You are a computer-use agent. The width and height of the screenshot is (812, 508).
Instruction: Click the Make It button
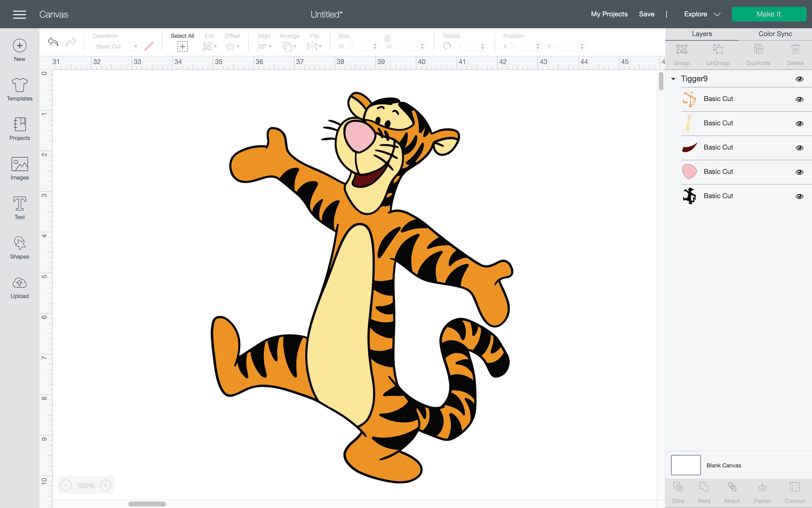click(769, 14)
